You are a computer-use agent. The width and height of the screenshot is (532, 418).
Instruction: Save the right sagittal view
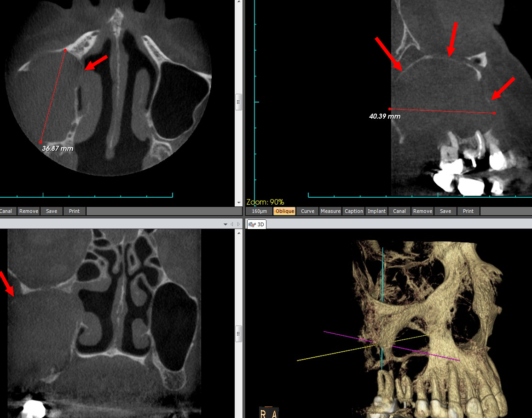click(x=445, y=211)
